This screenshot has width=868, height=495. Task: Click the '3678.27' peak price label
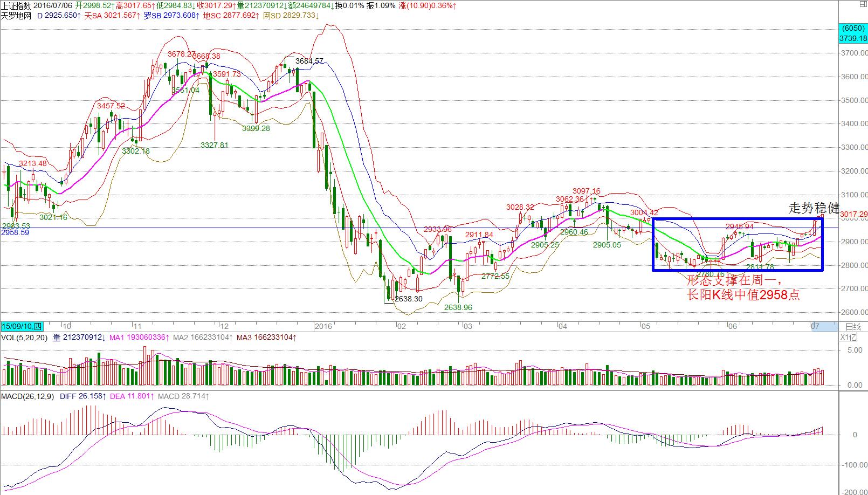coord(181,54)
